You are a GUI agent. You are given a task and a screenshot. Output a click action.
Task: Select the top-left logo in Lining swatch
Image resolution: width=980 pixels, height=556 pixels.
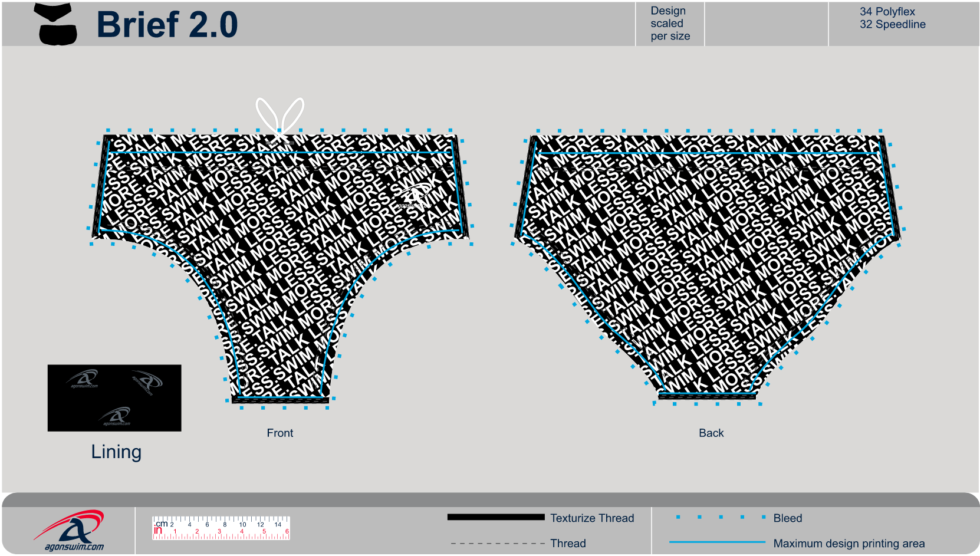83,379
